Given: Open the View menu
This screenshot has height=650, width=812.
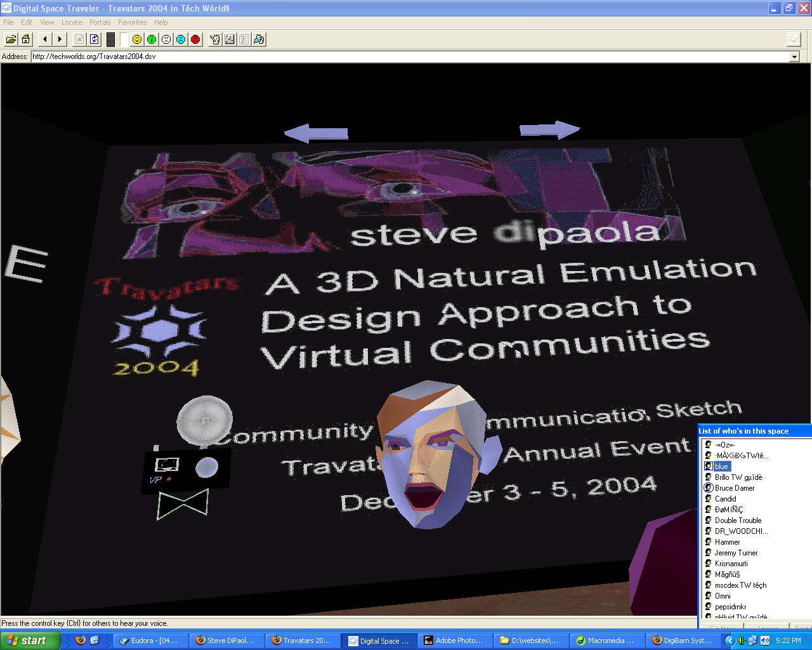Looking at the screenshot, I should [47, 22].
